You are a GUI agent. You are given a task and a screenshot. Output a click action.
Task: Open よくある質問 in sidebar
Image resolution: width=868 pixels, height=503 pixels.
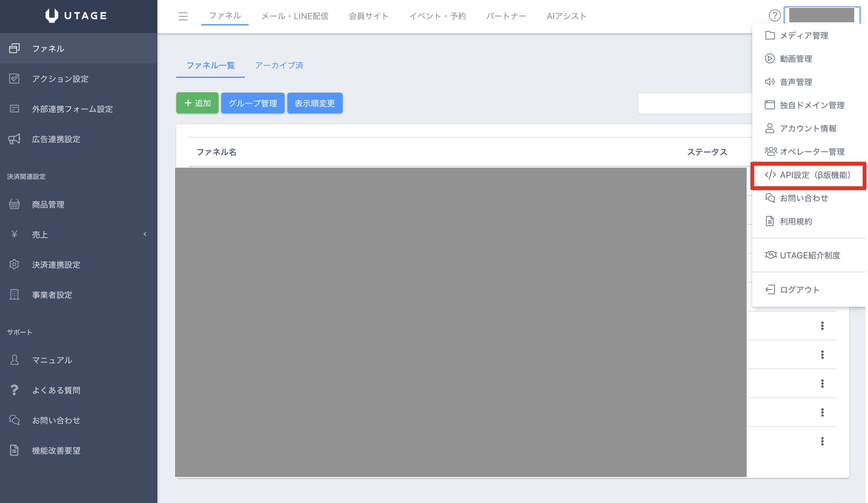click(x=56, y=390)
